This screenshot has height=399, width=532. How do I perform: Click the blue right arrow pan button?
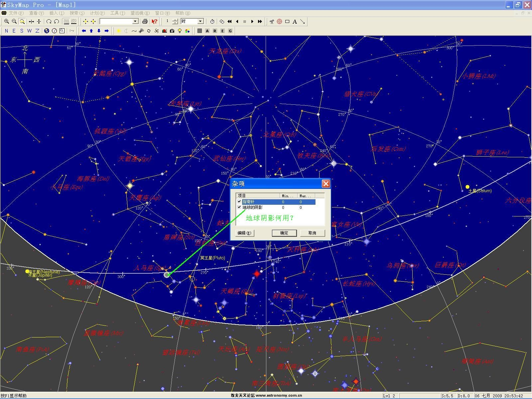click(x=107, y=31)
